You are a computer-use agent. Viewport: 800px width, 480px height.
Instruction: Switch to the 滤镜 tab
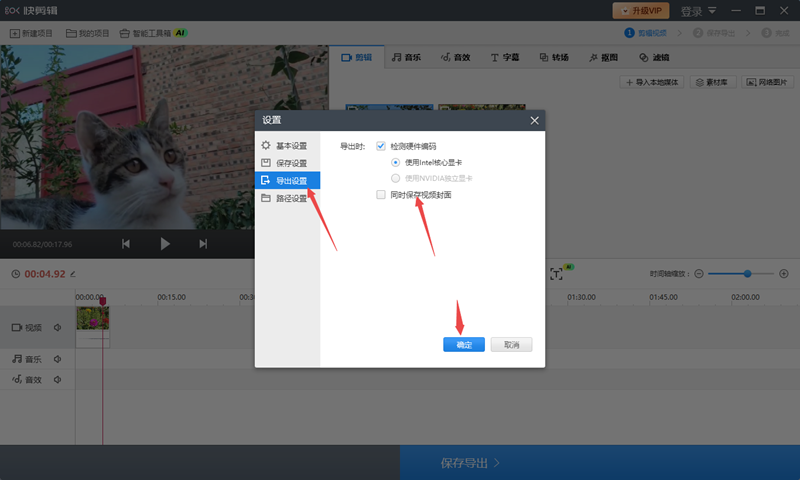point(654,57)
